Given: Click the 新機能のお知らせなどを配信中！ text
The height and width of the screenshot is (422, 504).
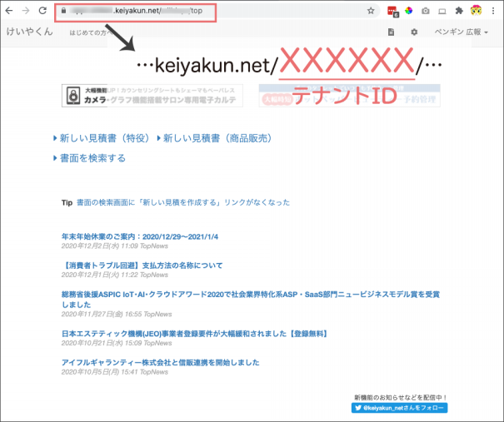Looking at the screenshot, I should 401,398.
